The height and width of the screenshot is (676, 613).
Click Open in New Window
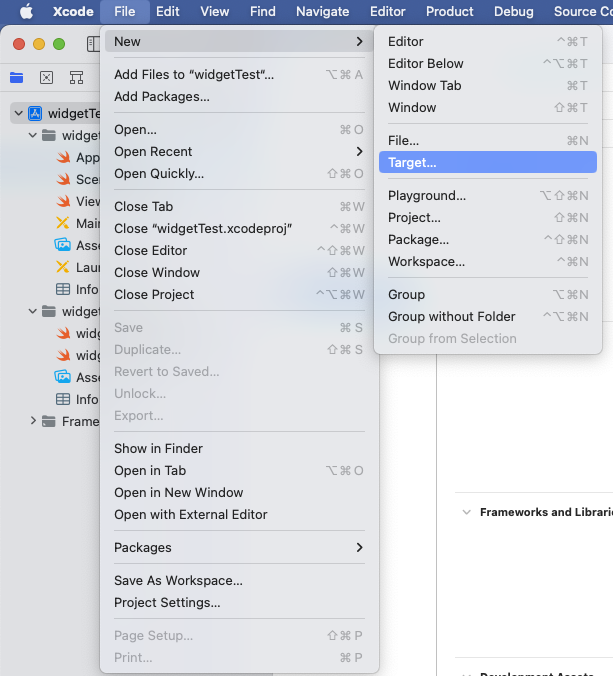click(x=239, y=492)
